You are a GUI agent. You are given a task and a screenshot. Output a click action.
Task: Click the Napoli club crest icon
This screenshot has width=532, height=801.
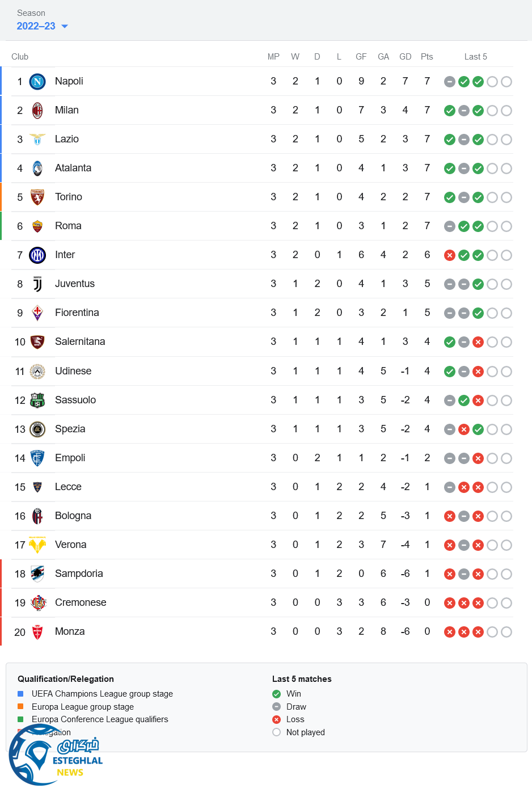tap(37, 82)
